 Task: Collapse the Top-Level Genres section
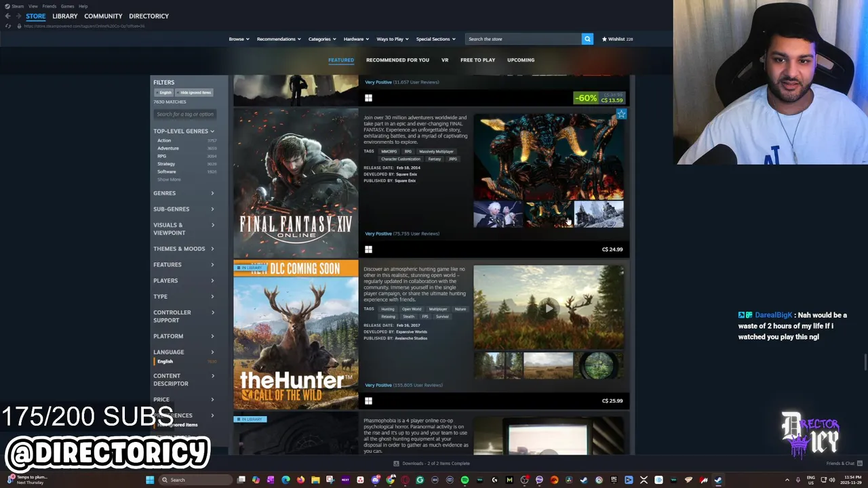[184, 131]
